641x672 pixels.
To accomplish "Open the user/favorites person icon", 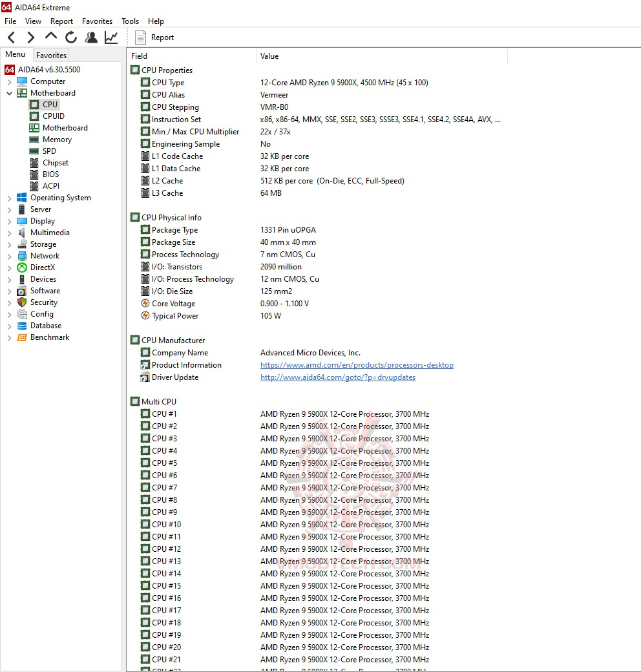I will click(x=91, y=37).
